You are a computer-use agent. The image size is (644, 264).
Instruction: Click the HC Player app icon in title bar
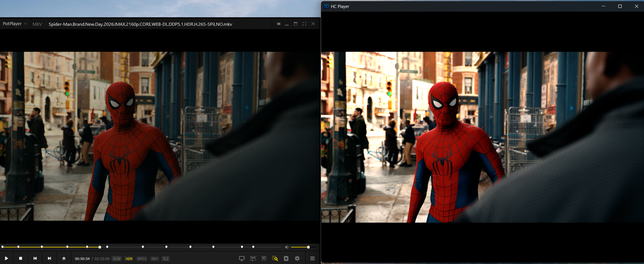pyautogui.click(x=326, y=6)
